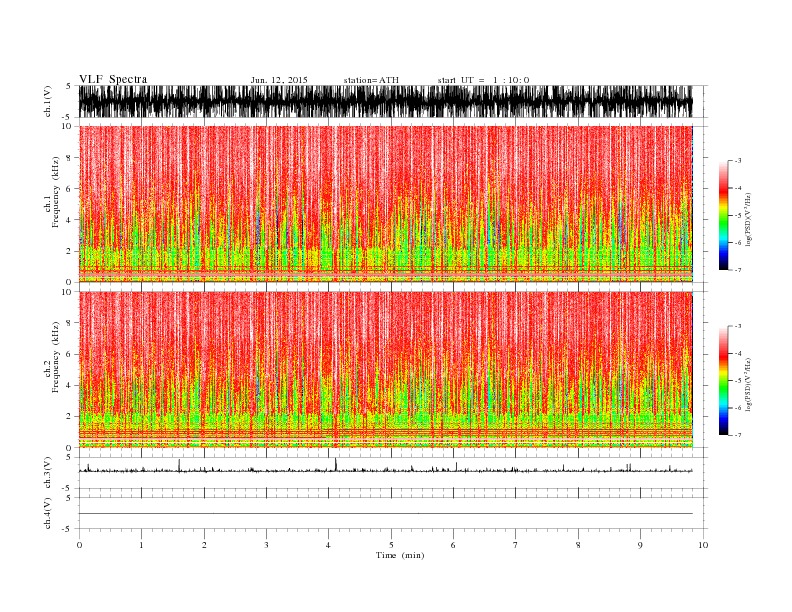Click bottom time axis tick label "4"

pos(328,545)
